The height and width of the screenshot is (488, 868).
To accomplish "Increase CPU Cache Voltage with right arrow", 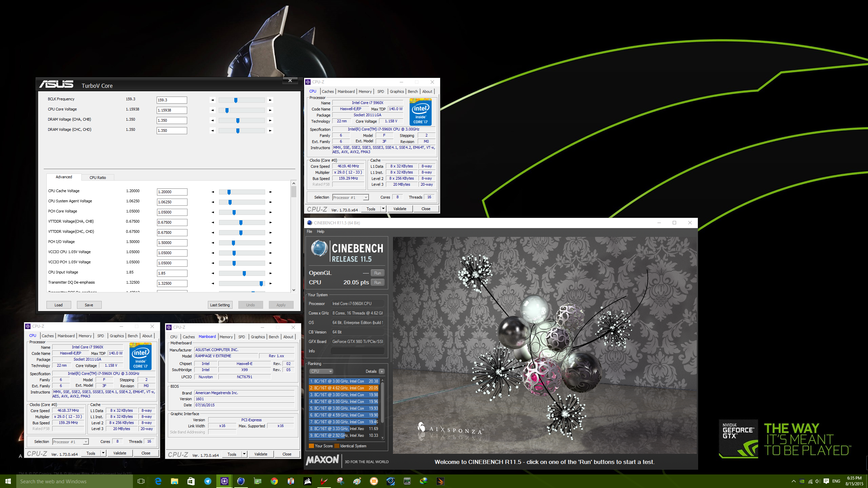I will (271, 192).
